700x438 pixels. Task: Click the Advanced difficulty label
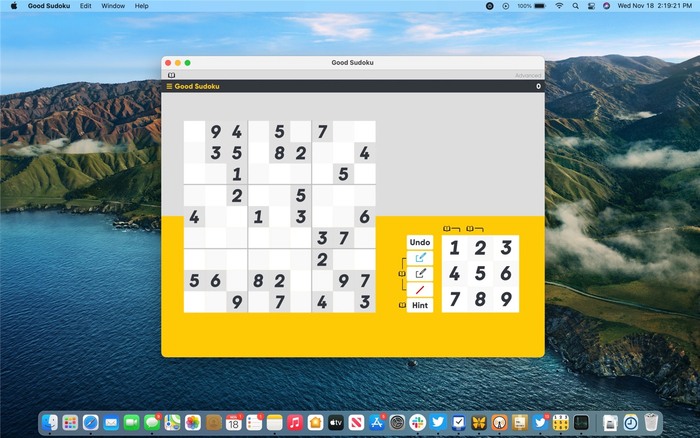click(x=528, y=75)
